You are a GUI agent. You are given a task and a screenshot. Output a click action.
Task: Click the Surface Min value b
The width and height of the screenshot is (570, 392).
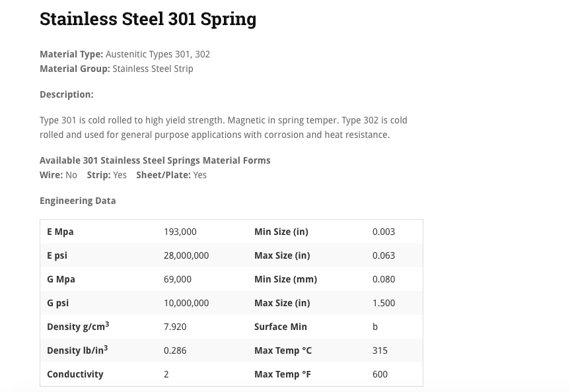[374, 327]
